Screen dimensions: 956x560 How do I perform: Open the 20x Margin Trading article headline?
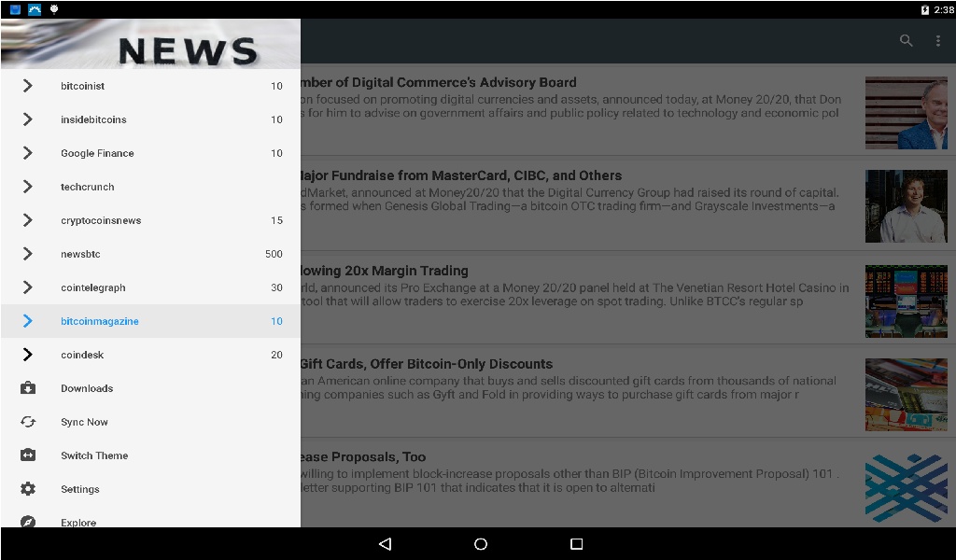[x=385, y=271]
